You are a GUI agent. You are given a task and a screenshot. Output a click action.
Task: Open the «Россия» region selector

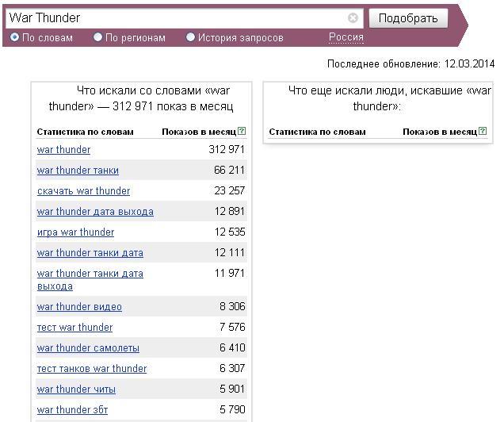tap(346, 37)
